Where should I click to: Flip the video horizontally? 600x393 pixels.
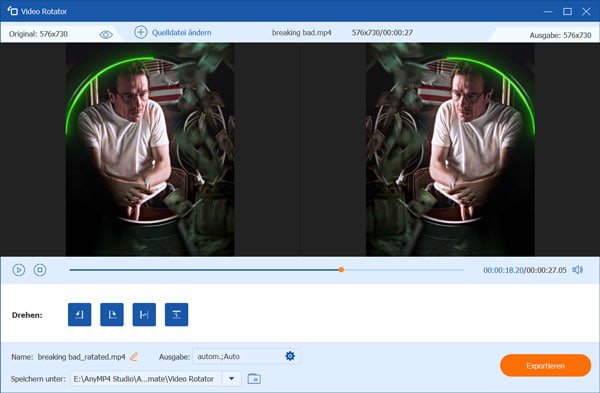(144, 315)
